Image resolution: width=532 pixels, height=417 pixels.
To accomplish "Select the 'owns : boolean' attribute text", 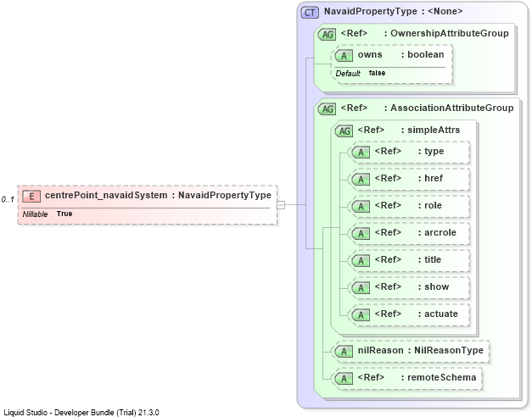I will click(x=400, y=54).
